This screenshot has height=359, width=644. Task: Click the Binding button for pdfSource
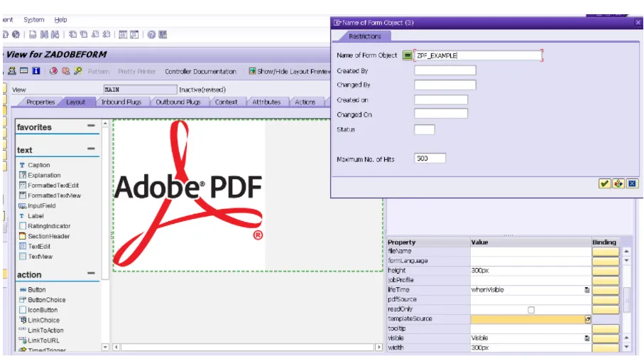[606, 300]
